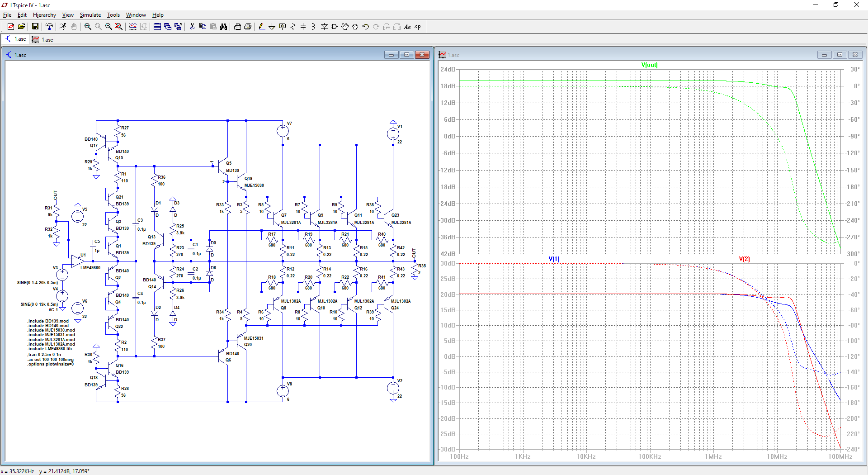The height and width of the screenshot is (475, 868).
Task: Select the Draw Wire pencil tool
Action: pyautogui.click(x=261, y=27)
